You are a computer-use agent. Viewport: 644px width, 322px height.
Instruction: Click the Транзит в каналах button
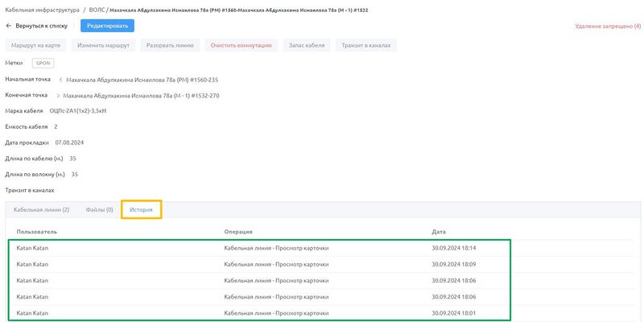366,45
